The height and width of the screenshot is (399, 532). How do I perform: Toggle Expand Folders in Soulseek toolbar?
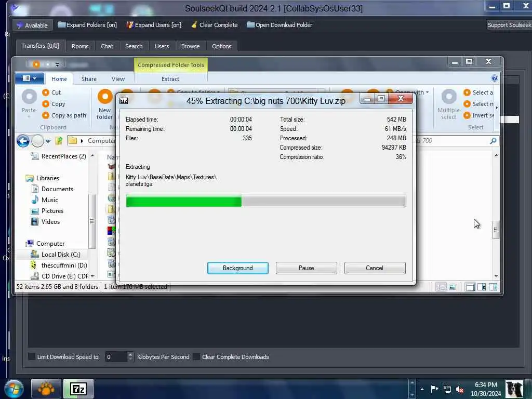coord(87,25)
